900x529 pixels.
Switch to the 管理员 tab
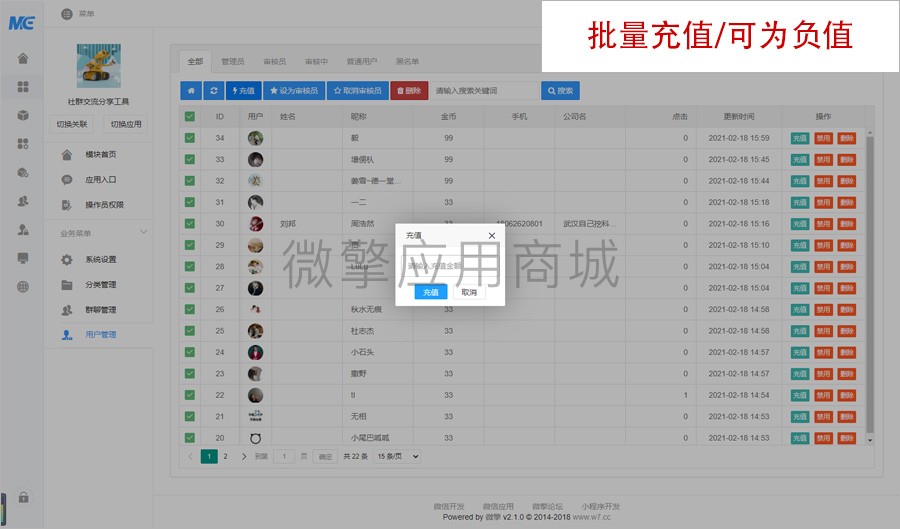[232, 61]
